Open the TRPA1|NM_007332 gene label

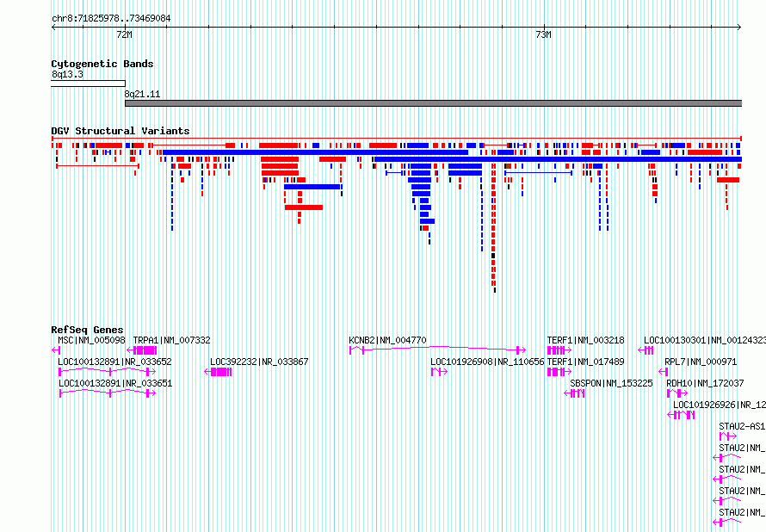[x=171, y=341]
